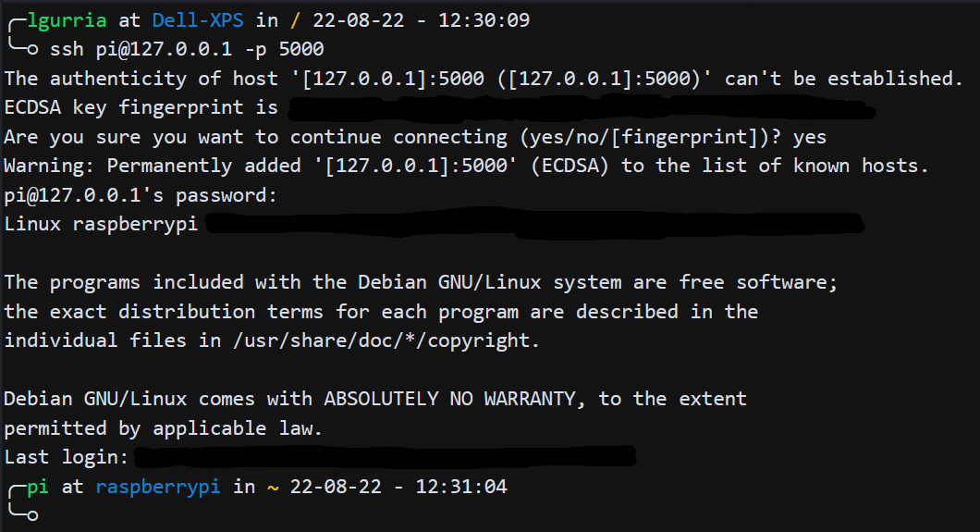This screenshot has height=532, width=980.
Task: Click the lgurria username in the top prompt
Action: [67, 20]
